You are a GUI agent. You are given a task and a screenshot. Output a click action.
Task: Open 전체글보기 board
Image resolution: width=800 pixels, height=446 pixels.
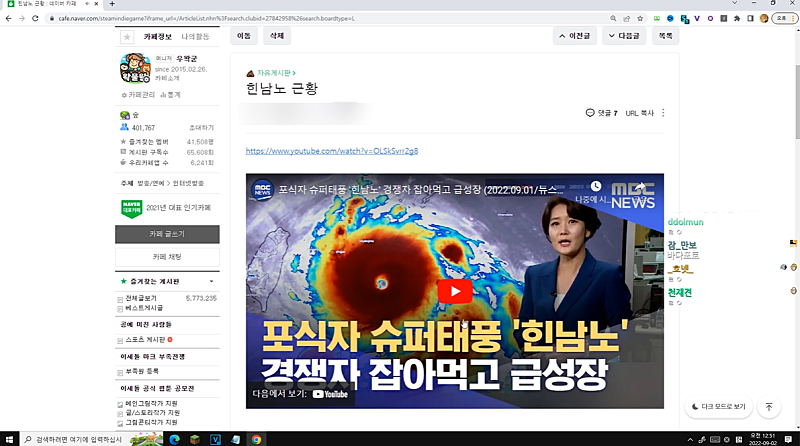coord(141,298)
